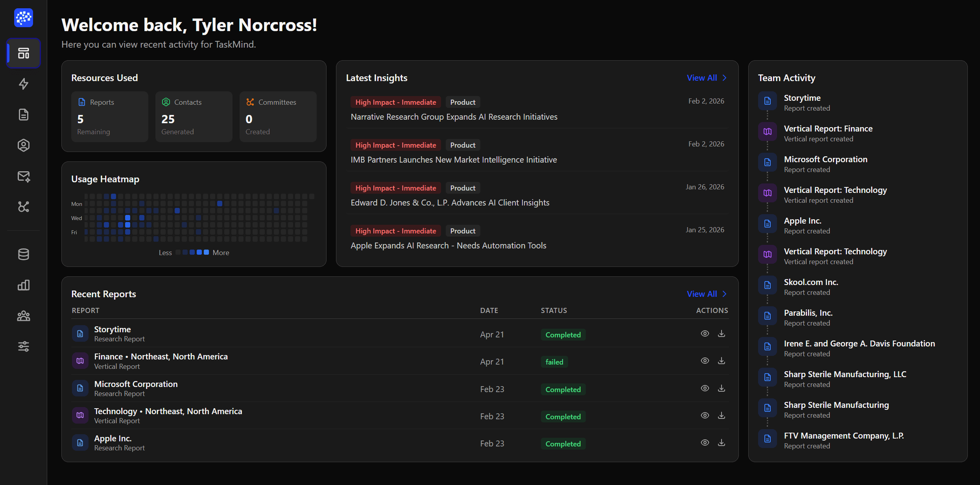Image resolution: width=980 pixels, height=485 pixels.
Task: Open the database sidebar icon
Action: pos(24,254)
